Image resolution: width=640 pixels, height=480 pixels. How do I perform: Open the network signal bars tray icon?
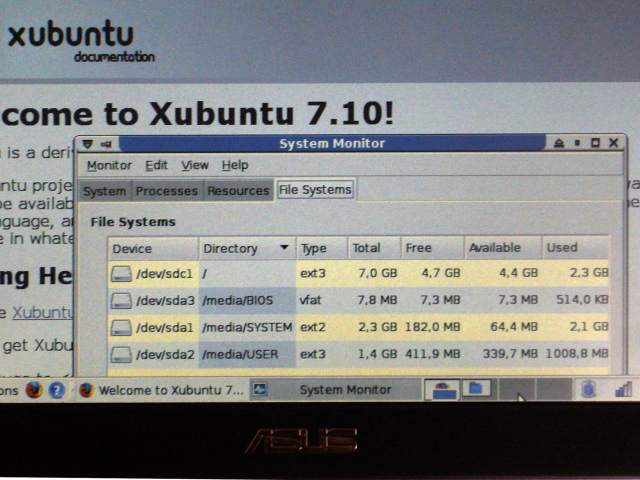point(623,389)
